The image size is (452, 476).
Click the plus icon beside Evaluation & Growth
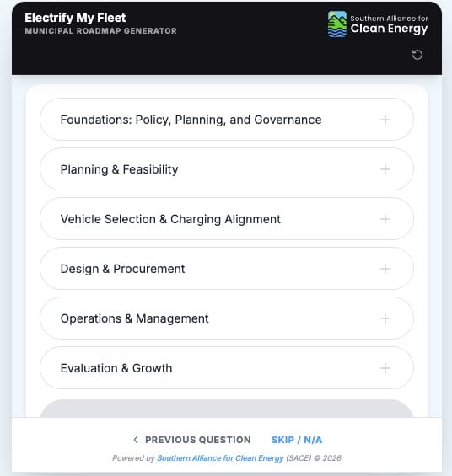(x=385, y=368)
